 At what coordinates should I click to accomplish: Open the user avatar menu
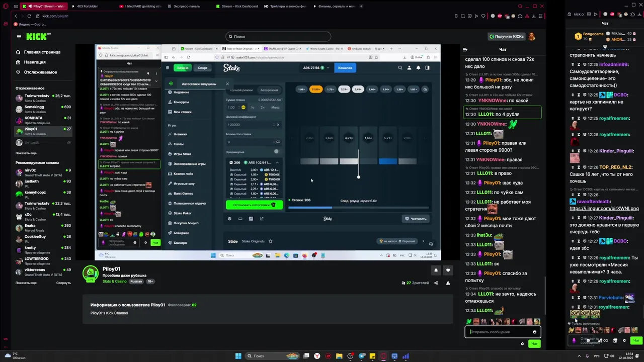point(532,36)
